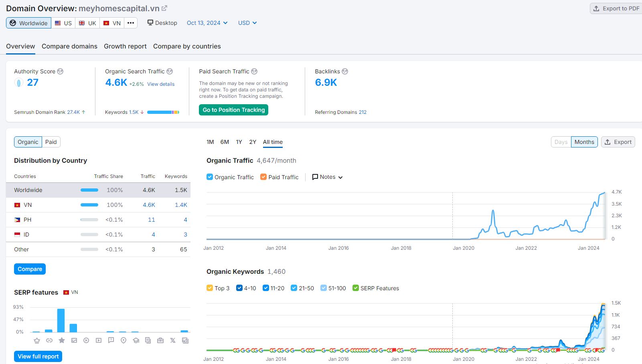This screenshot has height=364, width=642.
Task: Toggle the 11-20 keywords checkbox
Action: click(266, 288)
